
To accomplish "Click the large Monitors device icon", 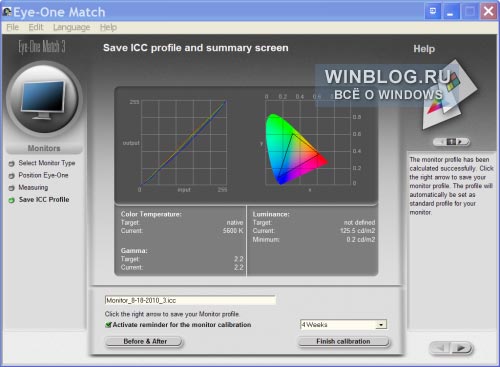I will pos(44,100).
